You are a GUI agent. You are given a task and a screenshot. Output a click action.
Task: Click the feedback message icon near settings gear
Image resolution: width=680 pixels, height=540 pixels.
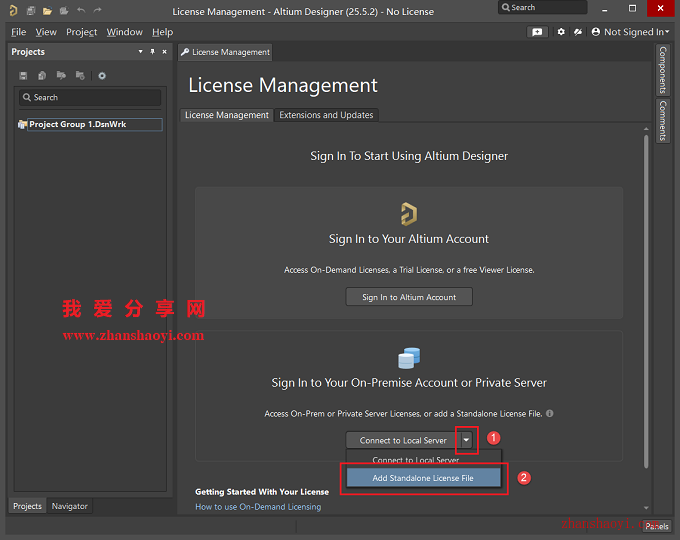pos(537,32)
